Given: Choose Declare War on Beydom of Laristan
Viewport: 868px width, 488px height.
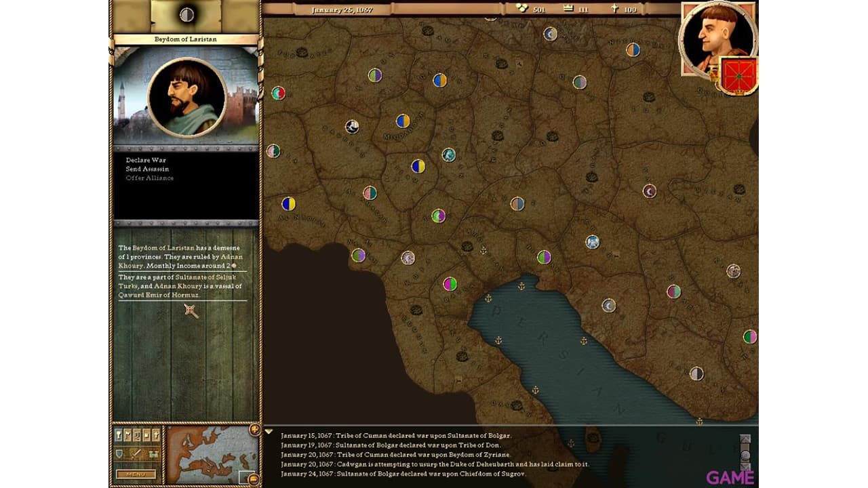Looking at the screenshot, I should coord(146,160).
